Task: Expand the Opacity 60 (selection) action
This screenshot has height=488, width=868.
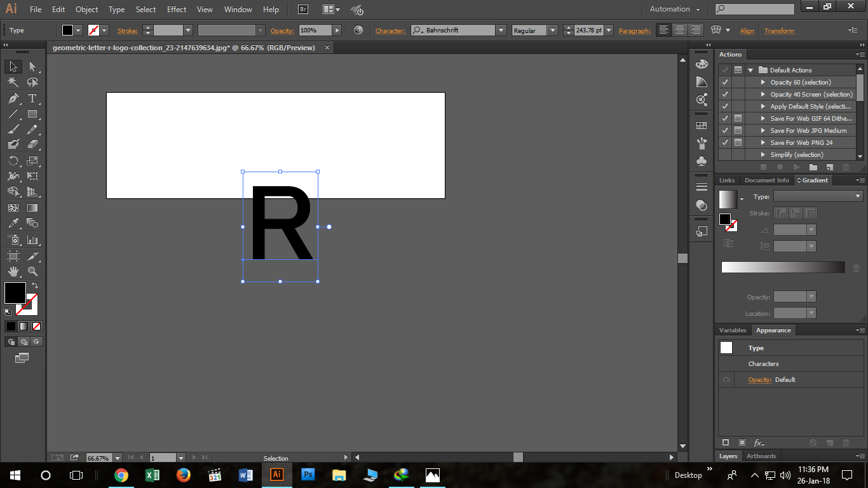Action: [x=763, y=82]
